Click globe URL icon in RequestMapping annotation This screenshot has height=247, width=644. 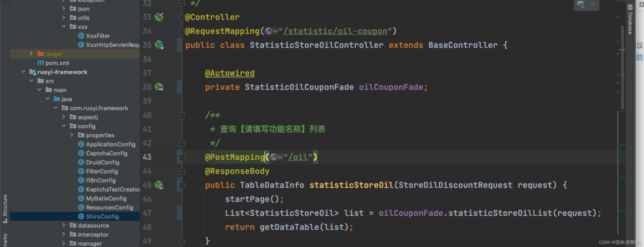pyautogui.click(x=269, y=31)
